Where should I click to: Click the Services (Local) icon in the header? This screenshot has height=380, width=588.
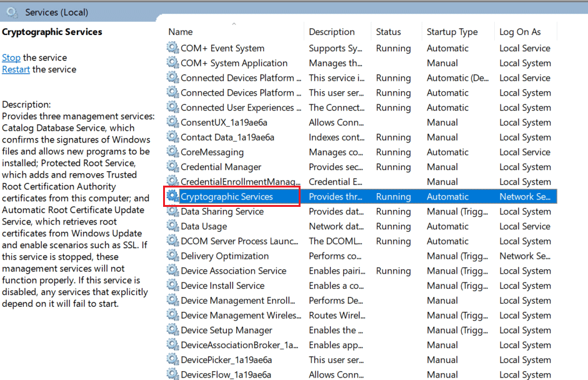click(11, 12)
